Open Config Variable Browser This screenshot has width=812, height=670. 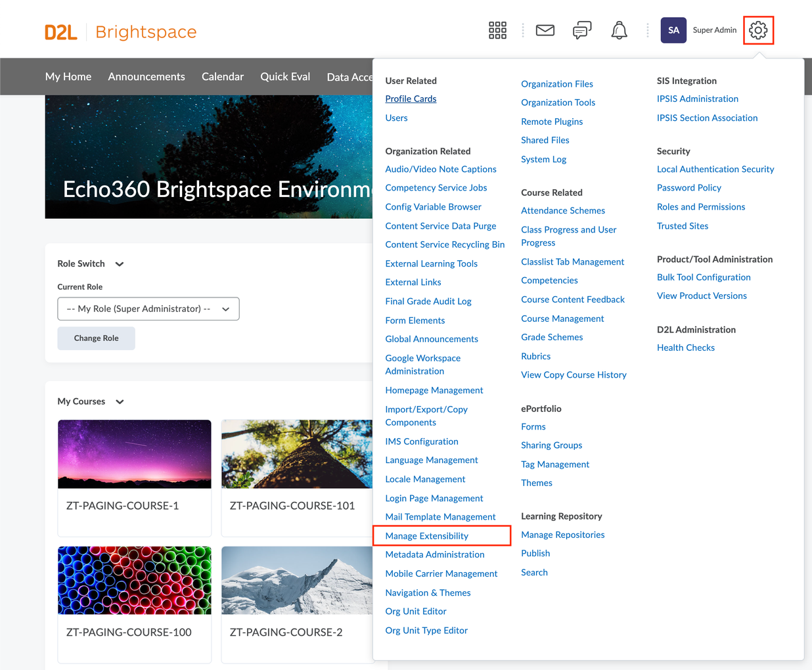tap(433, 207)
